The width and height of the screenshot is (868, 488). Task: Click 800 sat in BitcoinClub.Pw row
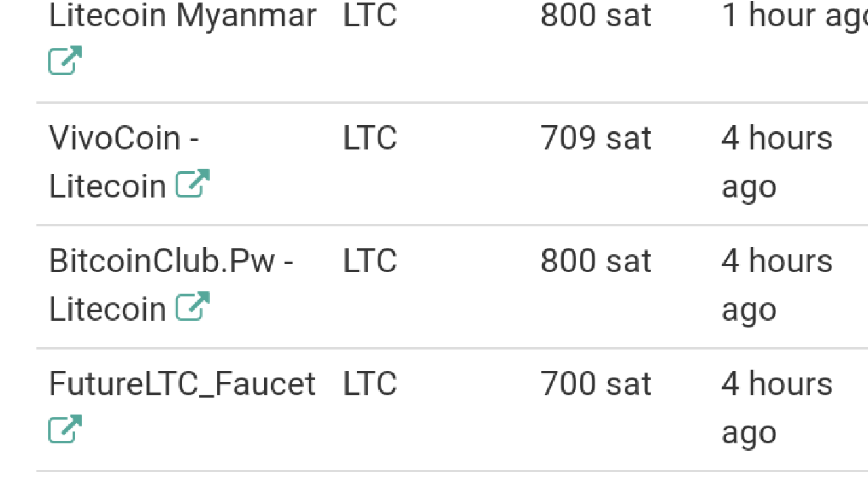tap(595, 262)
